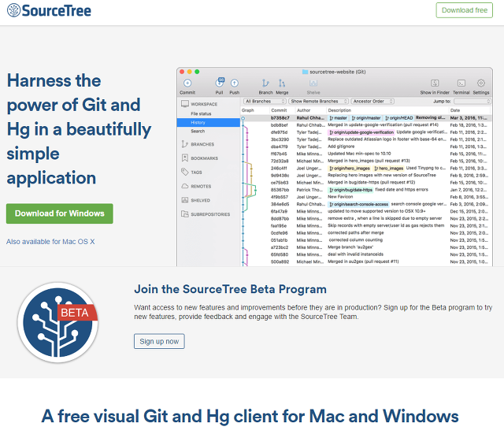Click the Commit icon in the app toolbar
Image resolution: width=504 pixels, height=434 pixels.
point(187,83)
